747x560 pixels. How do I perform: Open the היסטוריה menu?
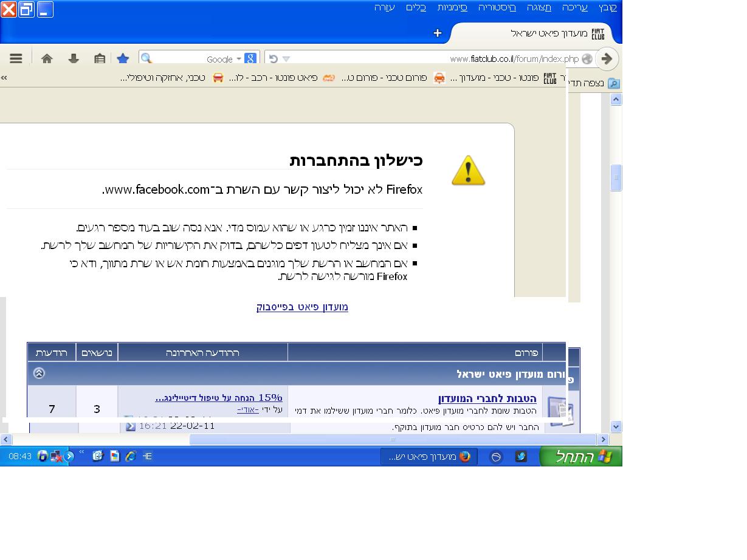[497, 7]
